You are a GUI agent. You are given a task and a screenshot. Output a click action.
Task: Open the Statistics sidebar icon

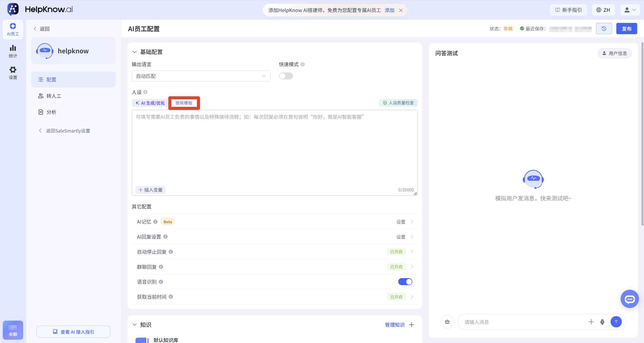(x=13, y=51)
